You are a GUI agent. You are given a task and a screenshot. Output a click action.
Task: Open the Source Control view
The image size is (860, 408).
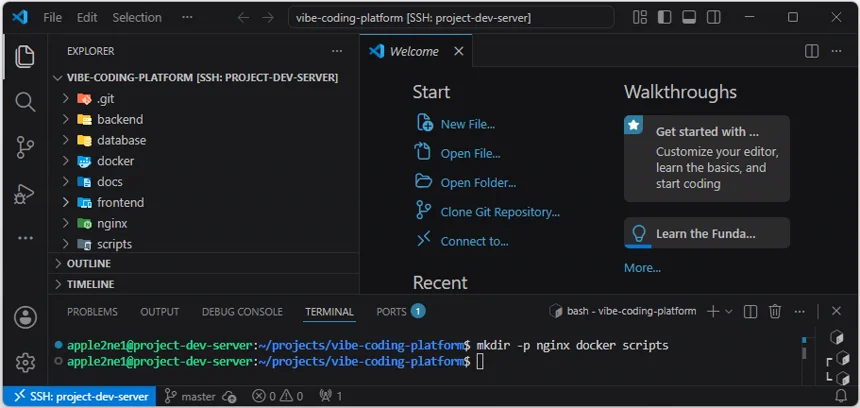pos(25,148)
